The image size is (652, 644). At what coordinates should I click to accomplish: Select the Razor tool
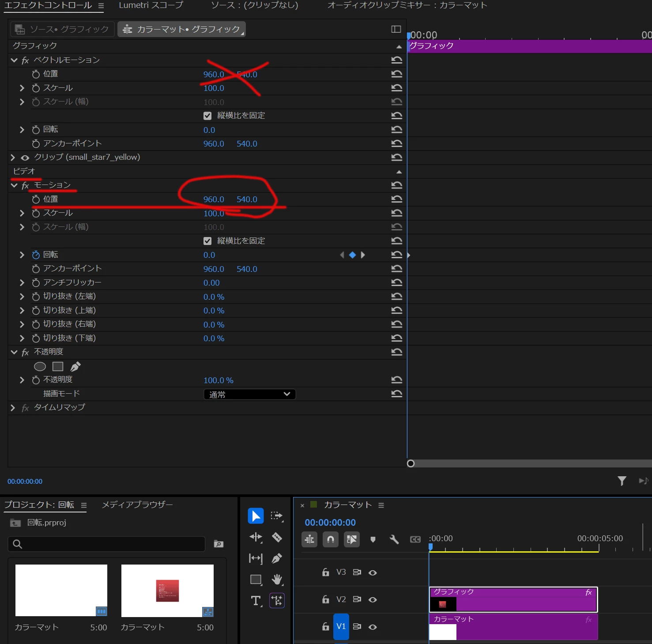277,537
